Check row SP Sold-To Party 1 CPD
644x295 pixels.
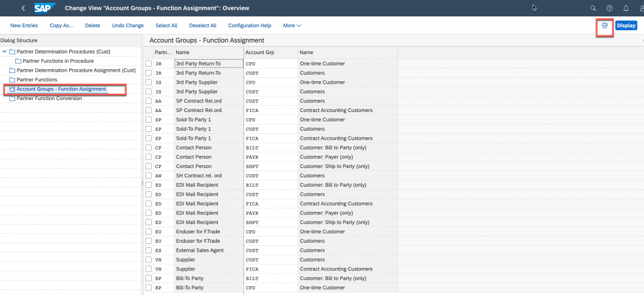click(x=148, y=120)
